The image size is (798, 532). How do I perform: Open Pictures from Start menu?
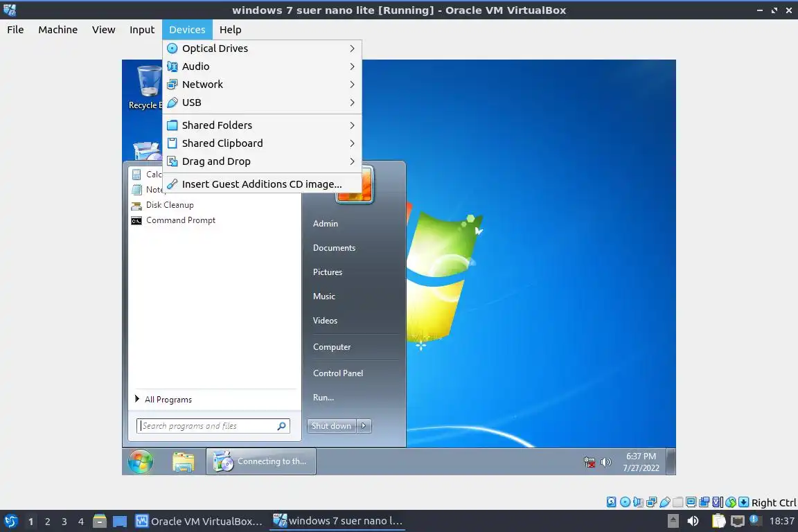328,272
